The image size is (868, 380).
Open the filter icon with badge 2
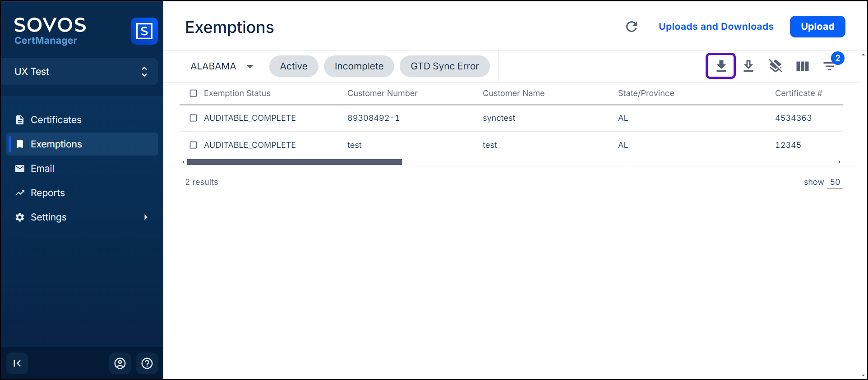[829, 66]
